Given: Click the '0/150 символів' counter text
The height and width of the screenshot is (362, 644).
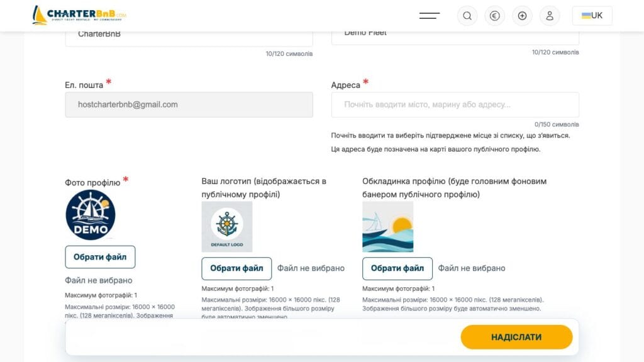Looking at the screenshot, I should (x=557, y=124).
